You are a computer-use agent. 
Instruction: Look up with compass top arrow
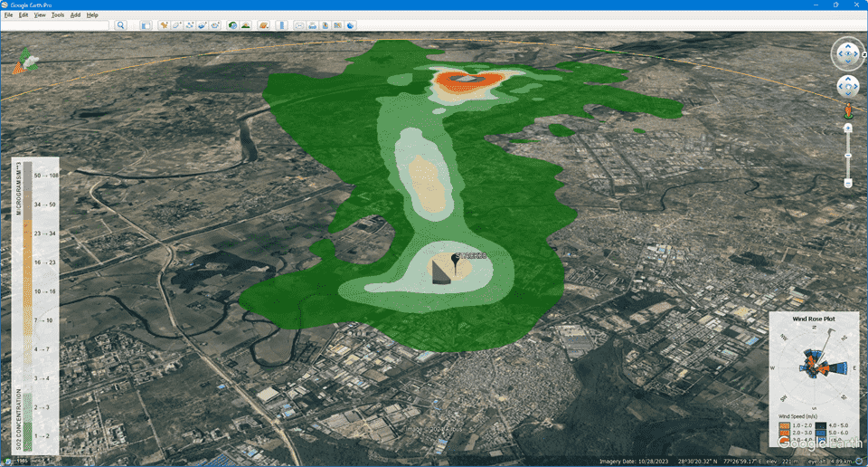click(x=848, y=46)
